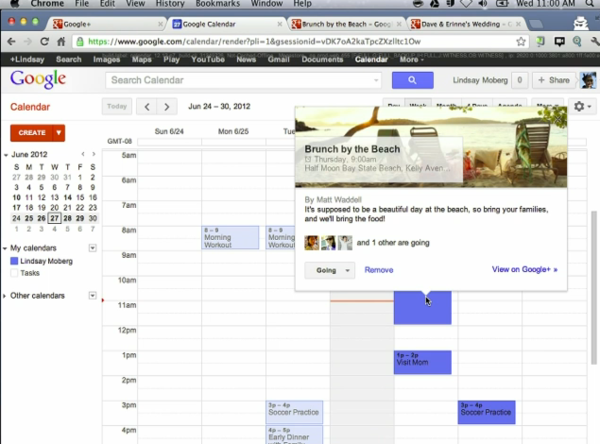Open the My calendars options dropdown
The height and width of the screenshot is (444, 600).
(x=93, y=248)
